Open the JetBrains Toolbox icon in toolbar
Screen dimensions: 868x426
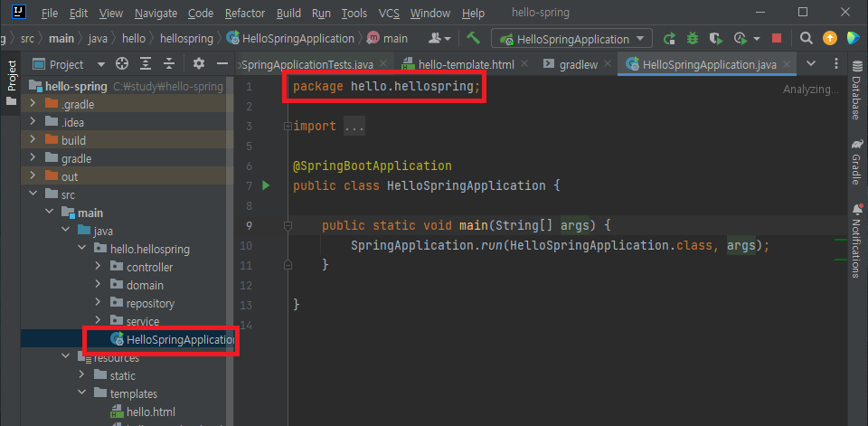pyautogui.click(x=854, y=38)
